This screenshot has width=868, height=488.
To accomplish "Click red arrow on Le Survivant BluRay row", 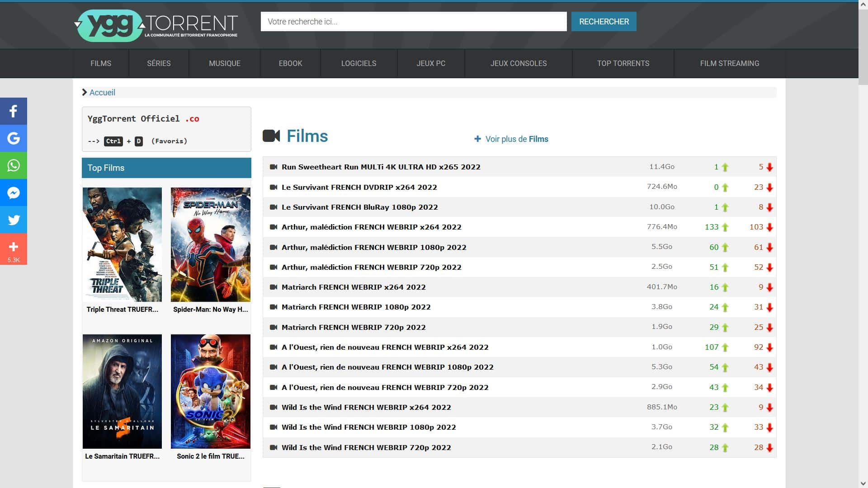I will pos(769,207).
